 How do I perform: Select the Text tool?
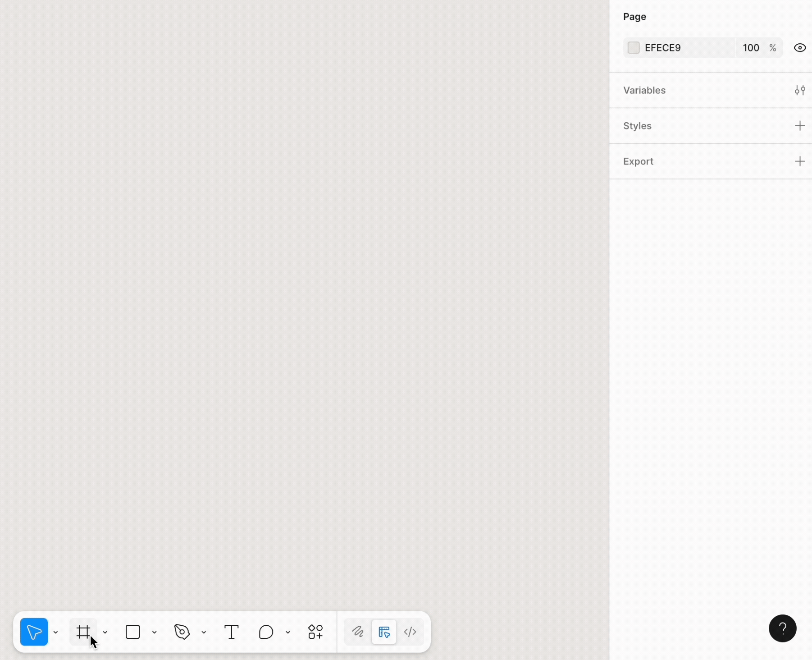coord(231,632)
